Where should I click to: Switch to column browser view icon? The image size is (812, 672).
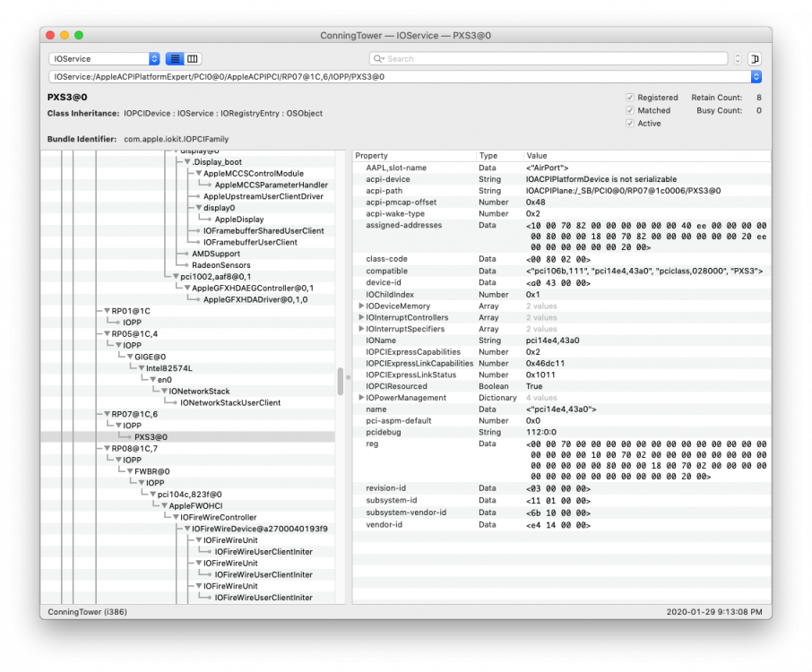(193, 59)
